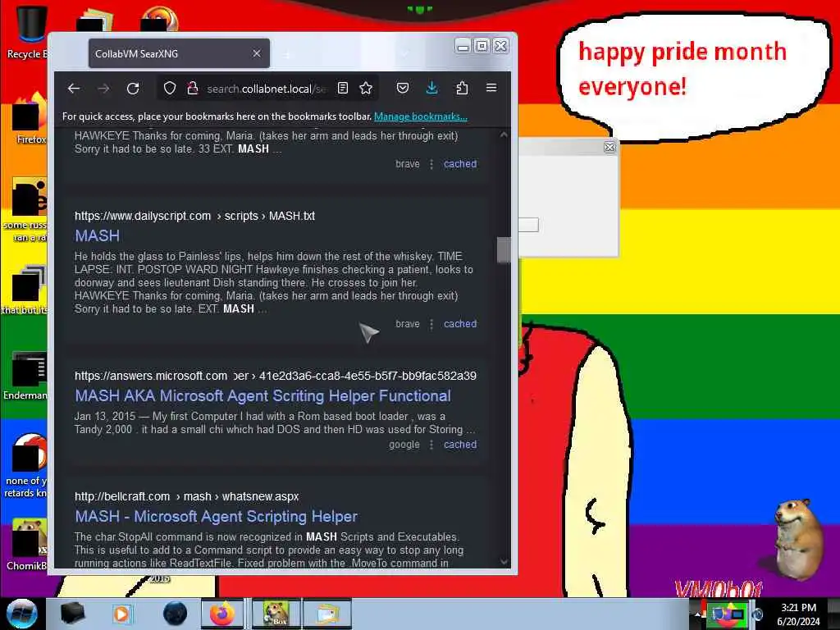Open MASH - Microsoft Agent Scripting Helper result
840x630 pixels.
[x=216, y=517]
